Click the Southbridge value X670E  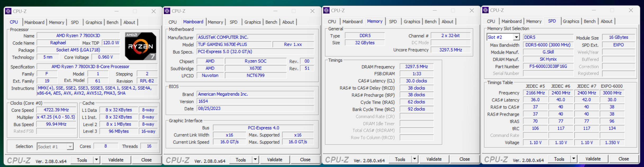(256, 68)
